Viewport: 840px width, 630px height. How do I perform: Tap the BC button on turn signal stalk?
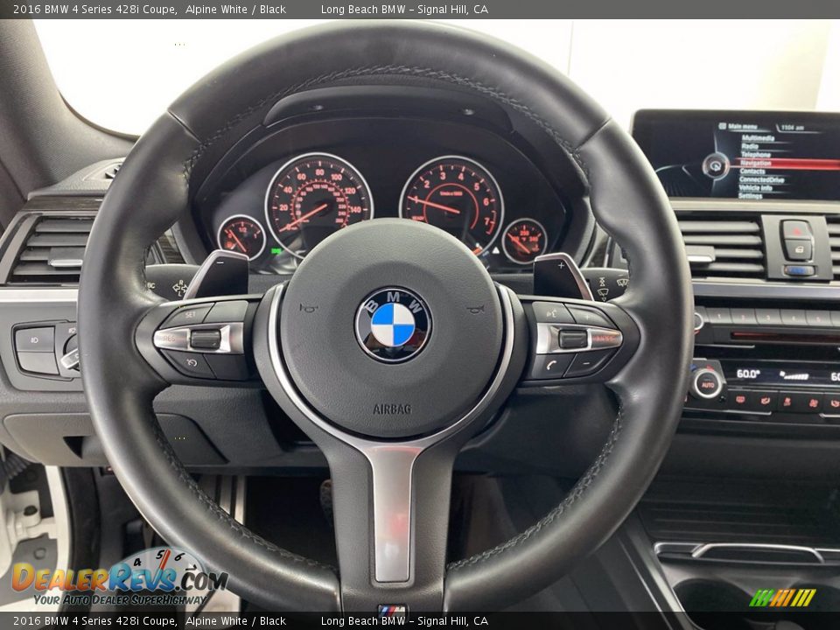click(x=151, y=285)
